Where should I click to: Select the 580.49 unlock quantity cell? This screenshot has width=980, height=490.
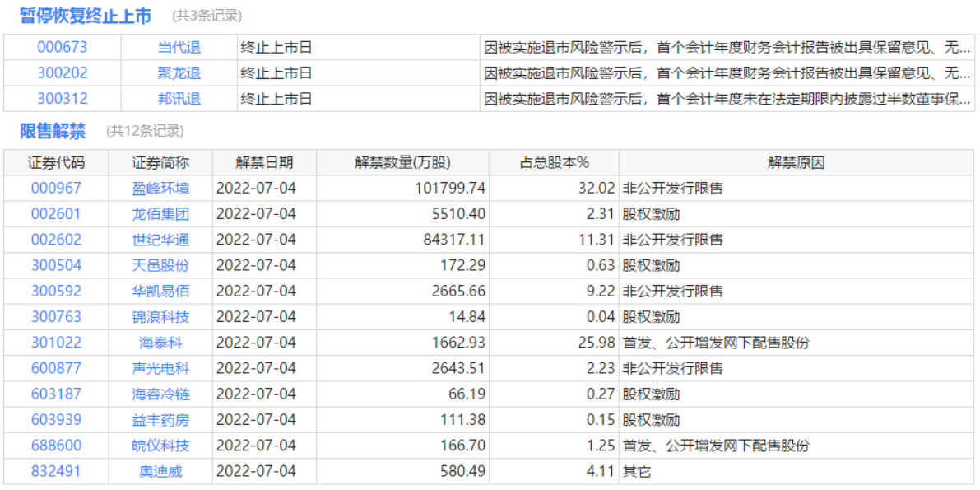pyautogui.click(x=402, y=471)
